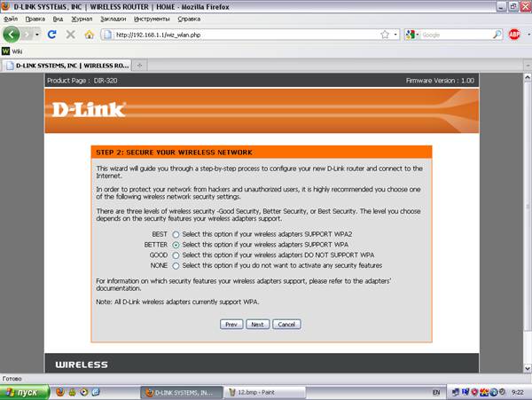Click the Adblock Plus ABP icon
This screenshot has width=532, height=400.
(x=514, y=35)
